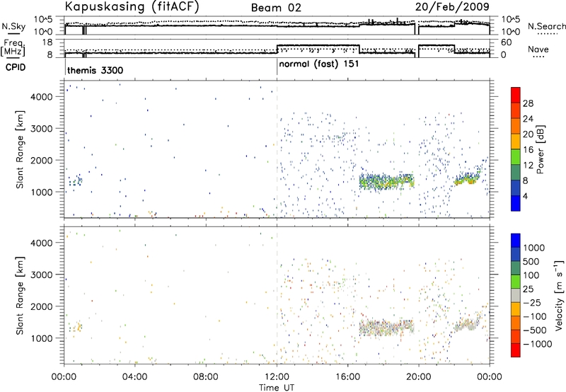
Task: Click the 17:00–19:30 scatter band in power panel
Action: point(386,183)
